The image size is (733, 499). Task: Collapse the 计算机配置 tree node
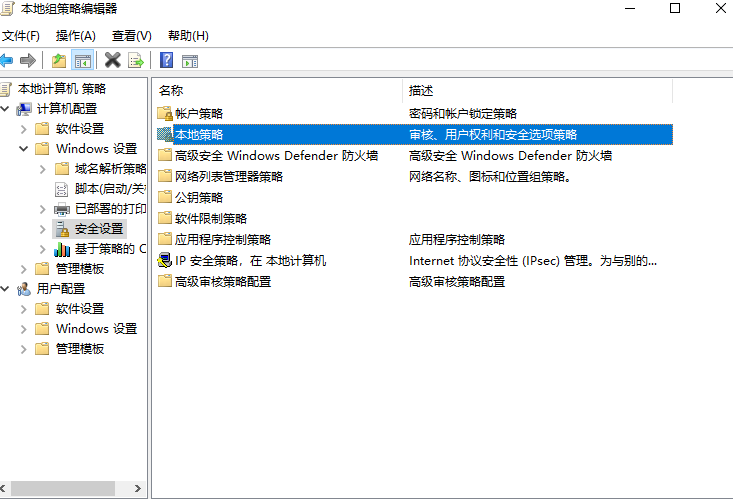(7, 109)
